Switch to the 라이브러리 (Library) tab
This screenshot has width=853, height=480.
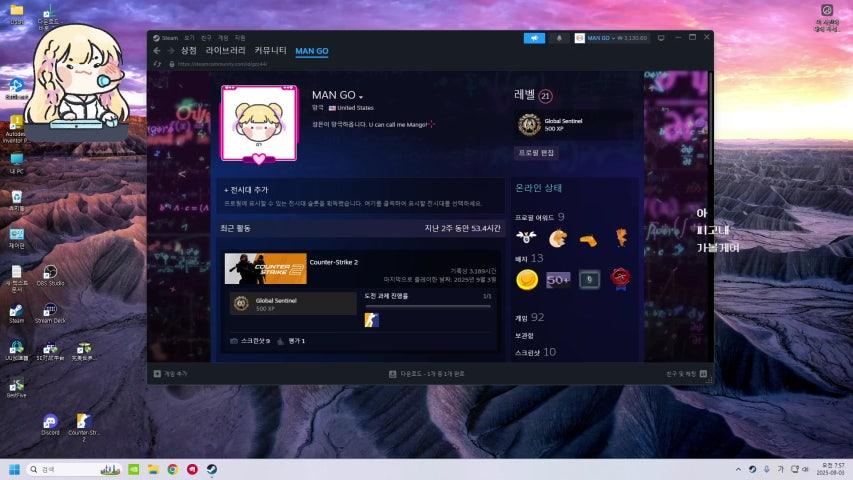[226, 51]
